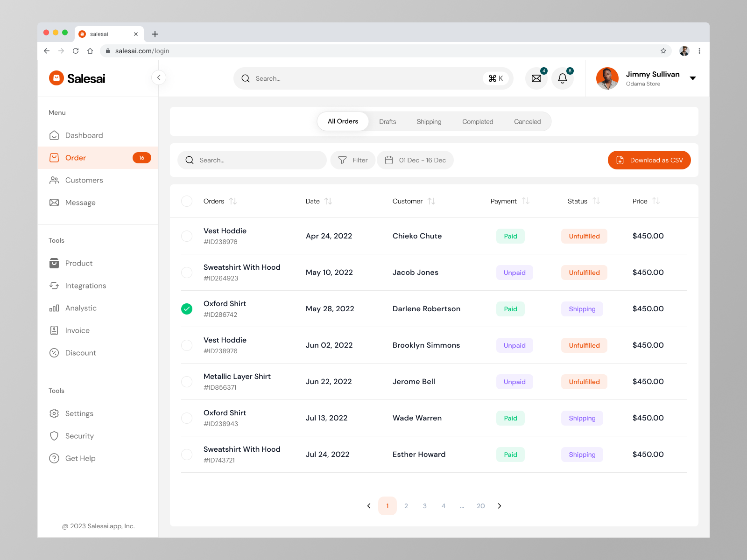Click the notifications bell icon

pyautogui.click(x=562, y=78)
